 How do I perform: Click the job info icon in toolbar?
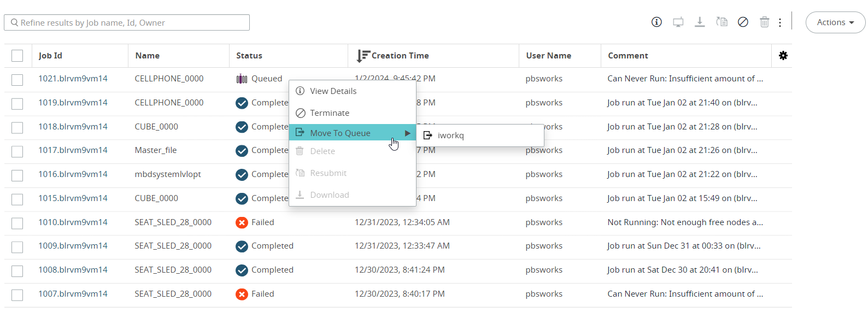point(656,22)
